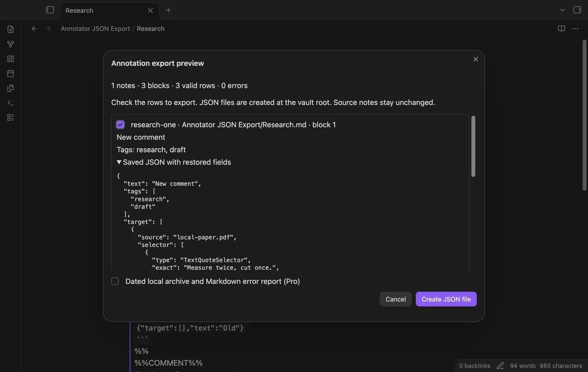Click the canvas grid icon in ribbon
The height and width of the screenshot is (372, 588).
point(10,59)
